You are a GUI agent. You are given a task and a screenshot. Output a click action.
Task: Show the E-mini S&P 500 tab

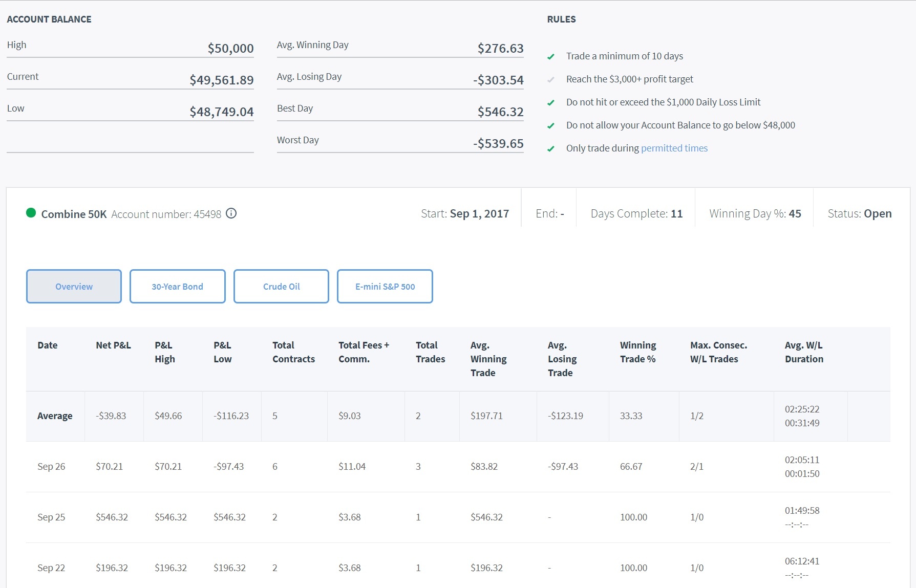[385, 287]
